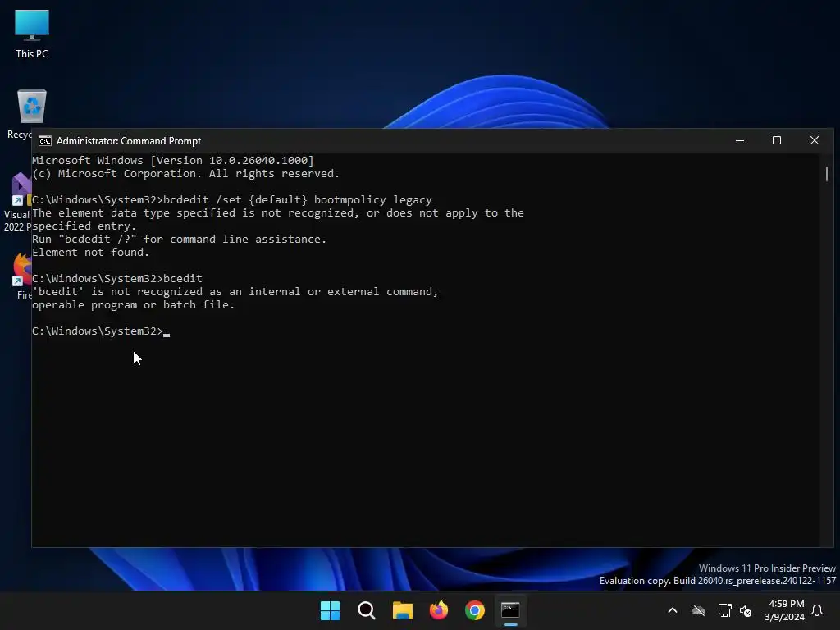Maximize the Command Prompt window
840x630 pixels.
click(777, 140)
